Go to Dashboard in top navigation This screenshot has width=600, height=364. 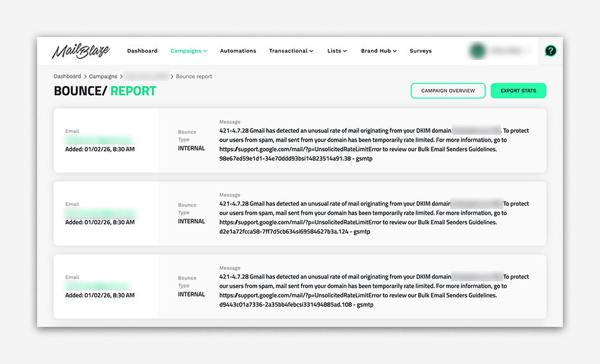pyautogui.click(x=142, y=51)
